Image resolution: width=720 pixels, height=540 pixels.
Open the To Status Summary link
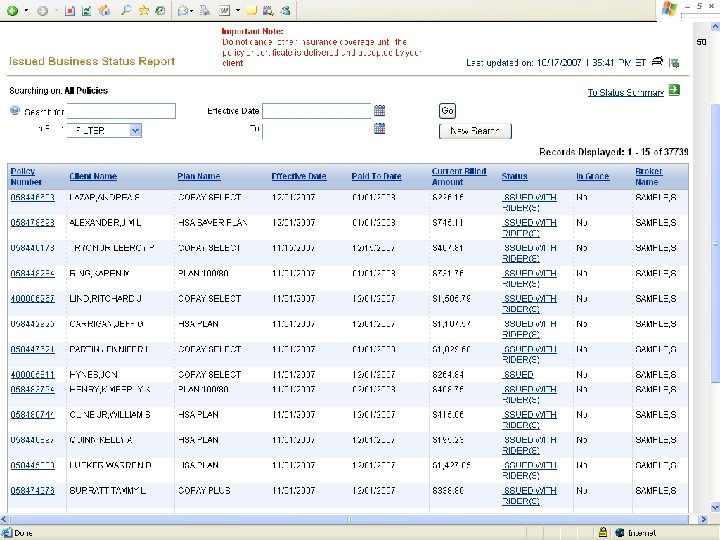tap(626, 92)
